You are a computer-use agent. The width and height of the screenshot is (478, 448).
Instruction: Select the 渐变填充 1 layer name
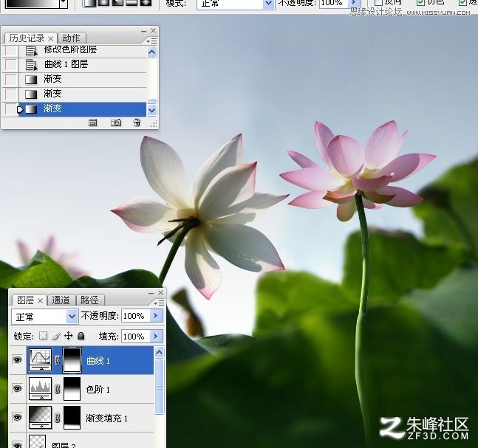pos(106,418)
